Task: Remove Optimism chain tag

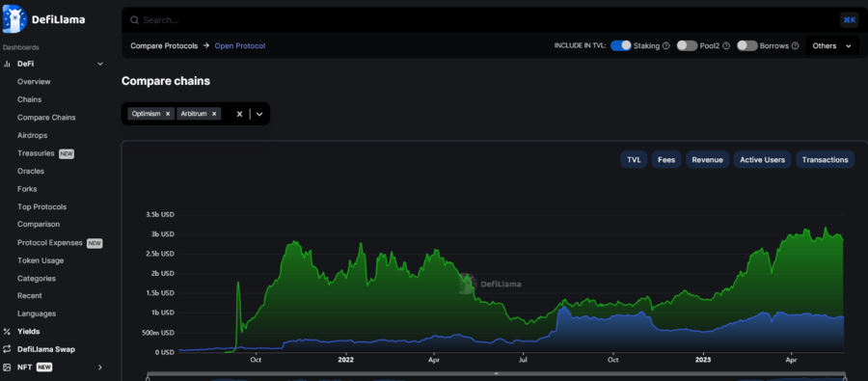Action: (168, 114)
